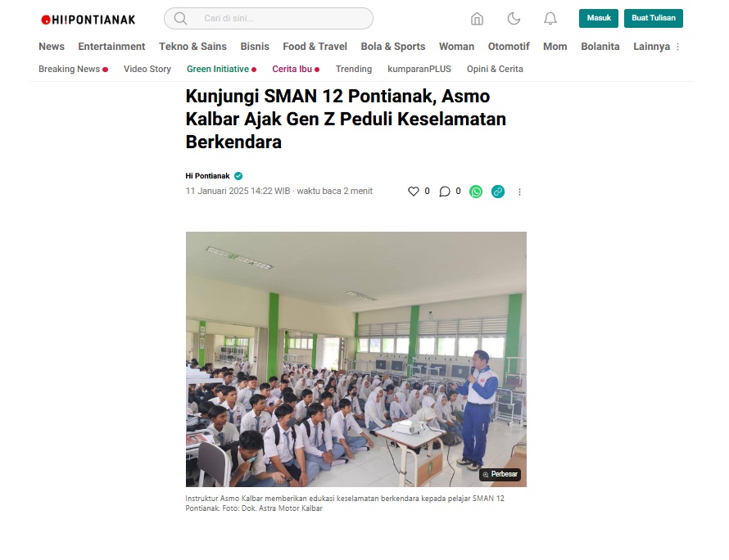Open the Tekno & Sains menu

193,47
